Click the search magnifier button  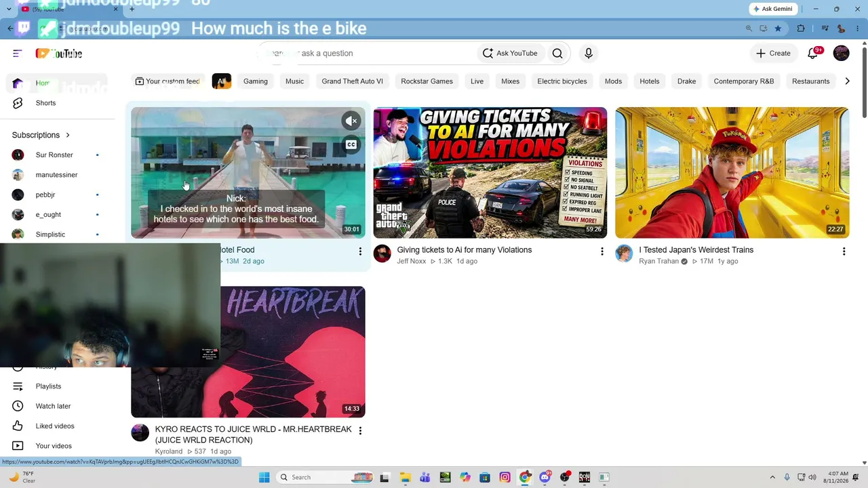557,54
